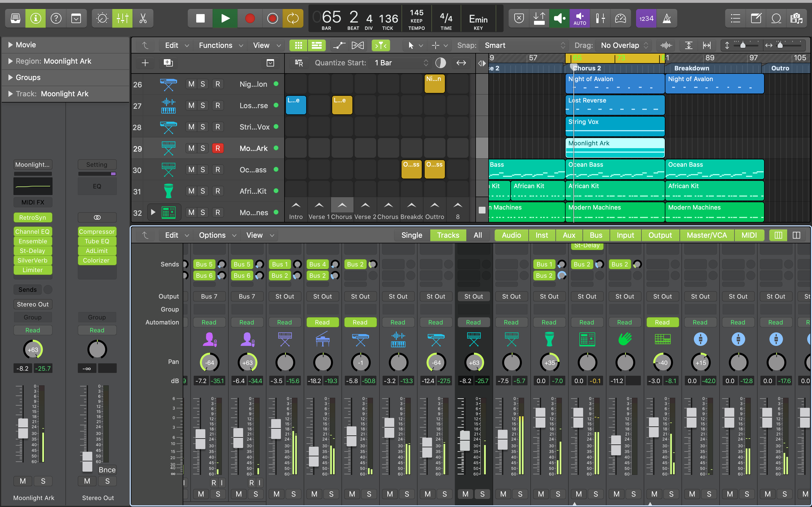This screenshot has height=507, width=812.
Task: Disable record on Moonlight Ark track
Action: [x=217, y=148]
